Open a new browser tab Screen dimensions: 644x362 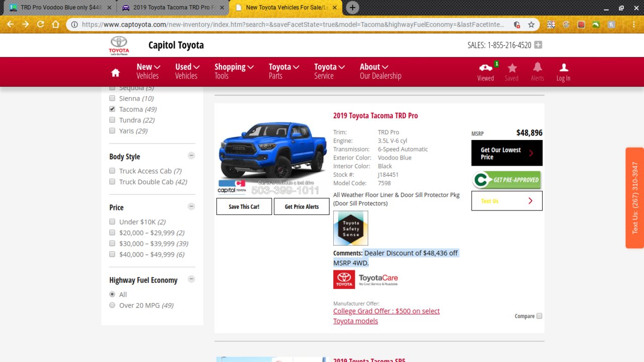tap(353, 8)
